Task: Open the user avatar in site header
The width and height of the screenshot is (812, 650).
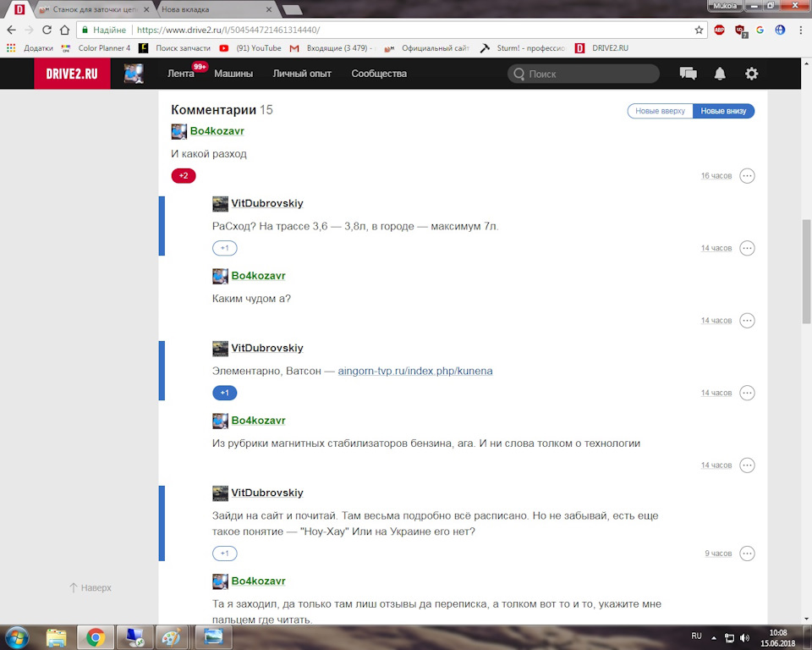Action: point(134,74)
